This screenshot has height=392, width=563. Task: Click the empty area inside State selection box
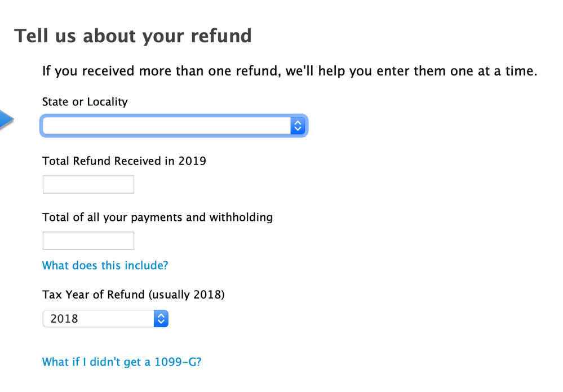pyautogui.click(x=167, y=126)
